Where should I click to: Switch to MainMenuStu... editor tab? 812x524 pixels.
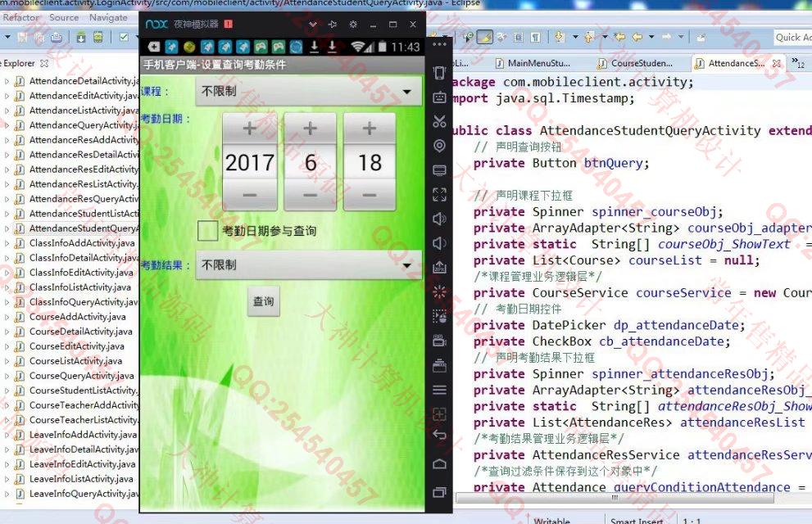tap(533, 63)
